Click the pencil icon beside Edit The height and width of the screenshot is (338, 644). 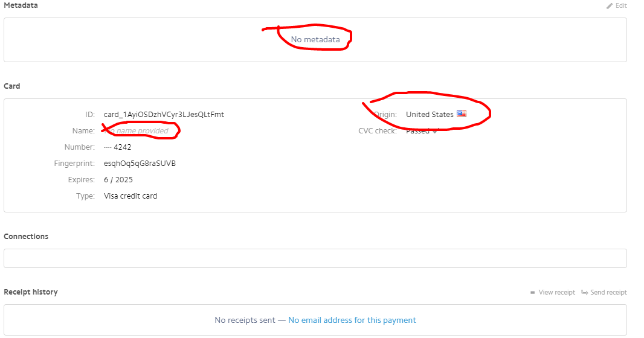coord(610,6)
